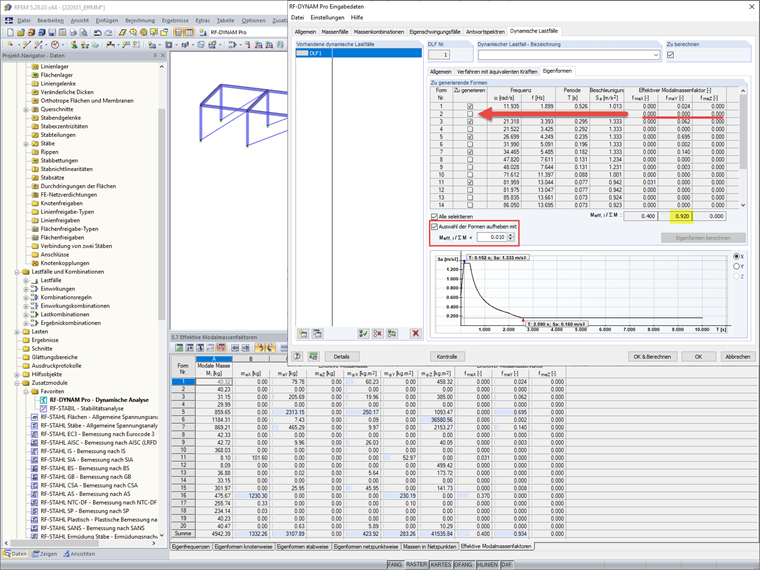Viewport: 760px width, 570px height.
Task: Click the Meff threshold 0.010 input field
Action: point(491,238)
